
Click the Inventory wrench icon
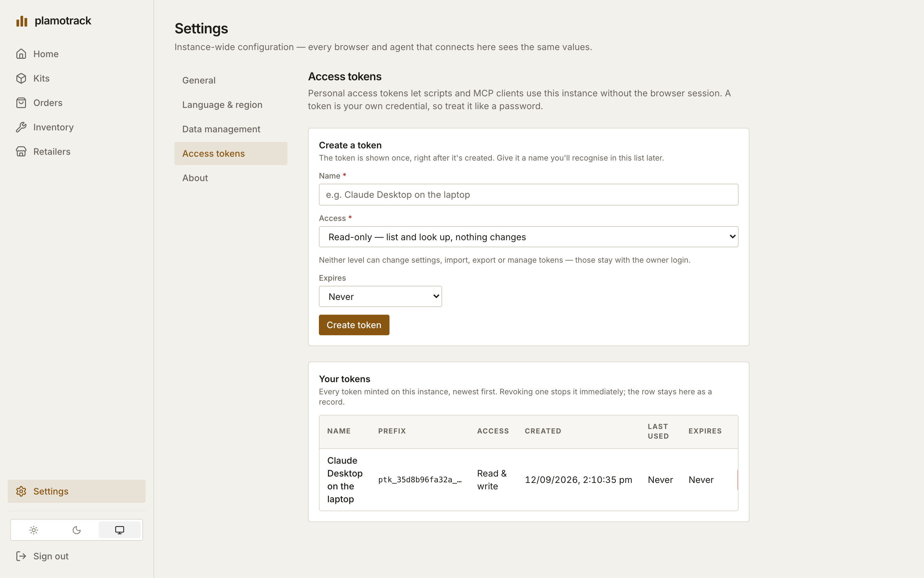21,127
